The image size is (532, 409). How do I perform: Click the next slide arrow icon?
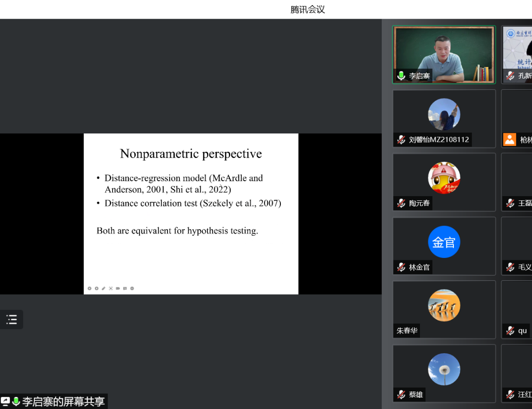click(x=97, y=289)
